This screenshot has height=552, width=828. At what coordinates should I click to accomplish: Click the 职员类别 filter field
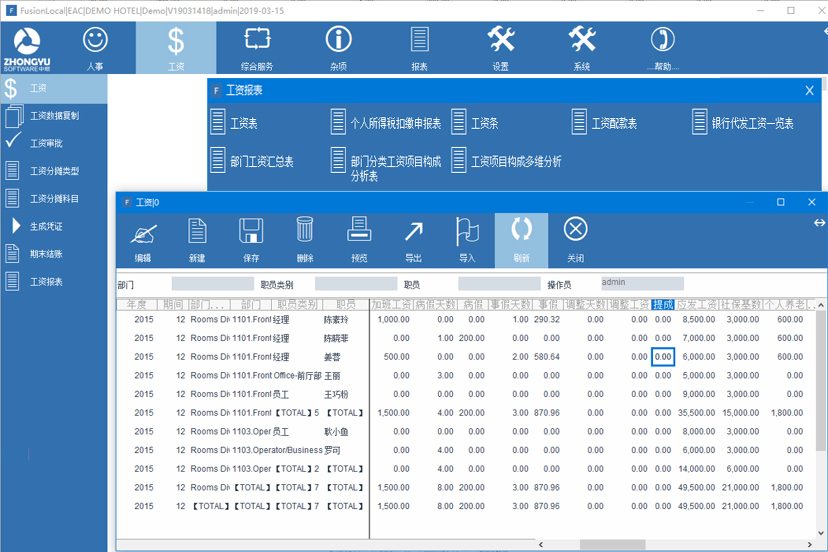pos(355,284)
